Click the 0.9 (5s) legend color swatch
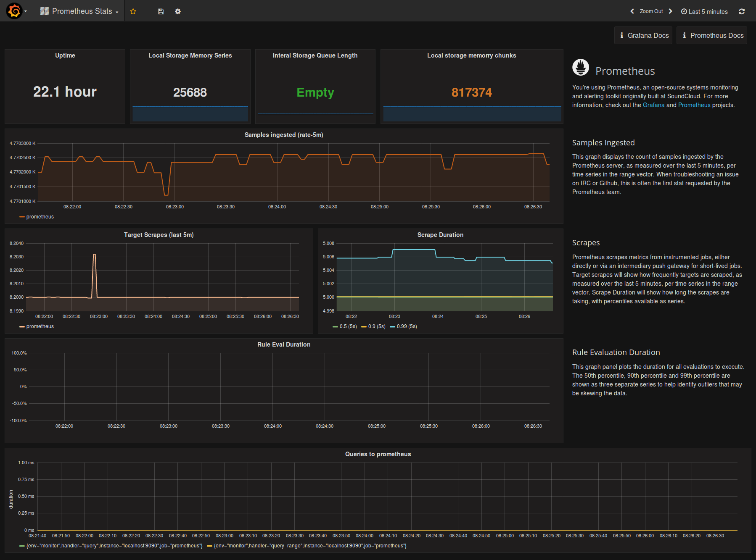The height and width of the screenshot is (560, 756). (x=364, y=327)
